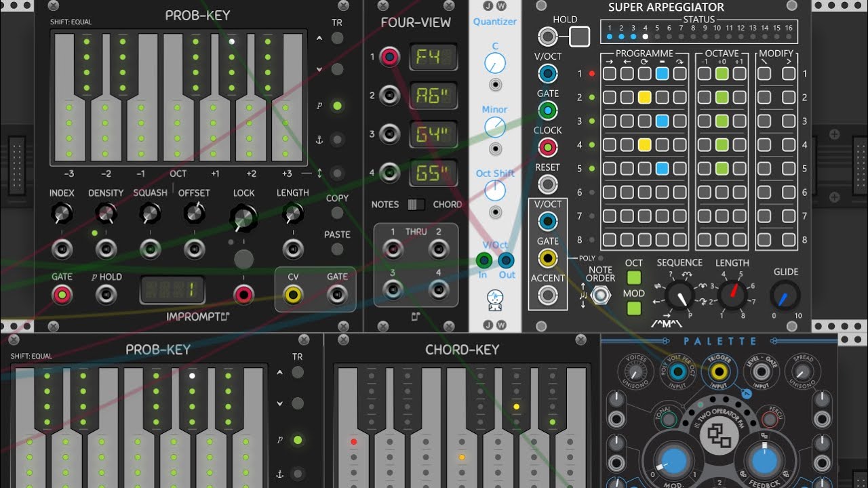Click the PASTE button on top PROB-KEY
868x488 pixels.
[x=337, y=249]
